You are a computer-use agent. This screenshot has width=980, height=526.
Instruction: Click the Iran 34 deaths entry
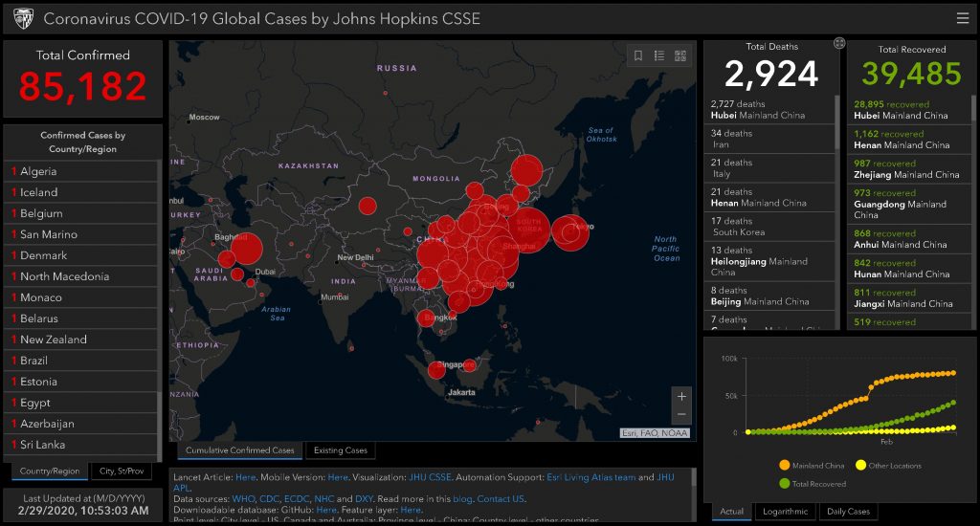769,139
